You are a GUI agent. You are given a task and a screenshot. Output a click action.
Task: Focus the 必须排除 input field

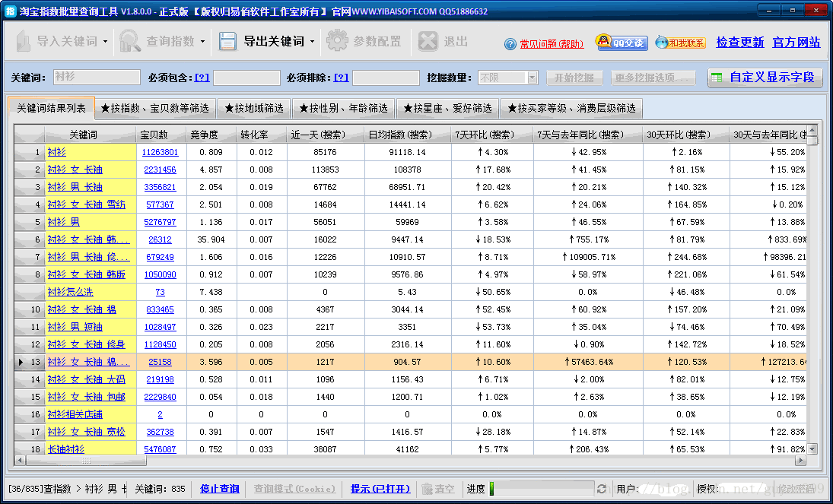coord(386,78)
